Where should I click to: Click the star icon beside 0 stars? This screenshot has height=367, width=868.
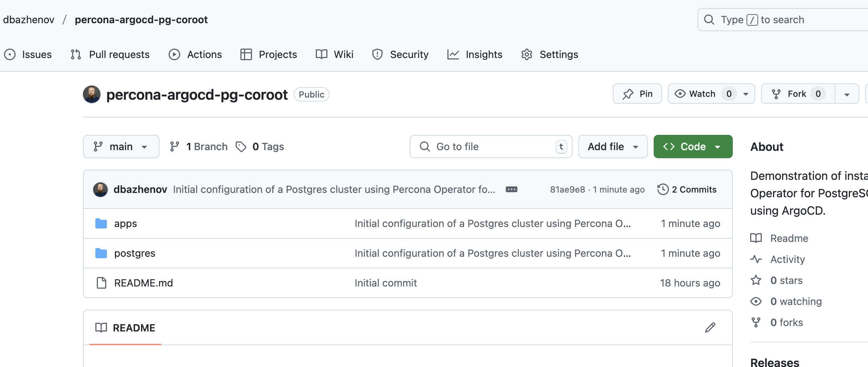(x=756, y=280)
